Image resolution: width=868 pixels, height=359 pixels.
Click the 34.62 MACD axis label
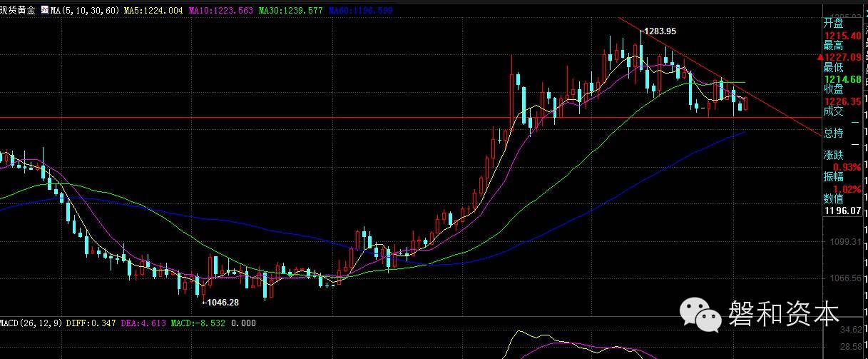coord(851,329)
